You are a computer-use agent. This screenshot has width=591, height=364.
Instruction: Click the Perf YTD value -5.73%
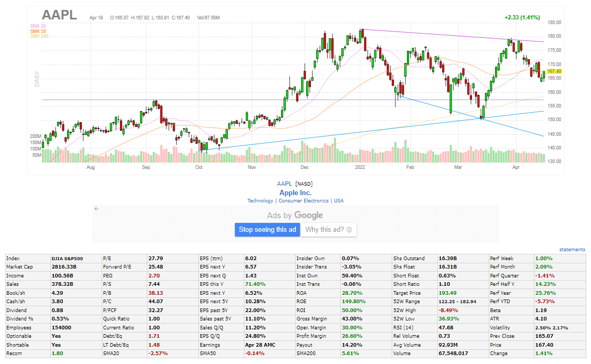click(x=545, y=302)
